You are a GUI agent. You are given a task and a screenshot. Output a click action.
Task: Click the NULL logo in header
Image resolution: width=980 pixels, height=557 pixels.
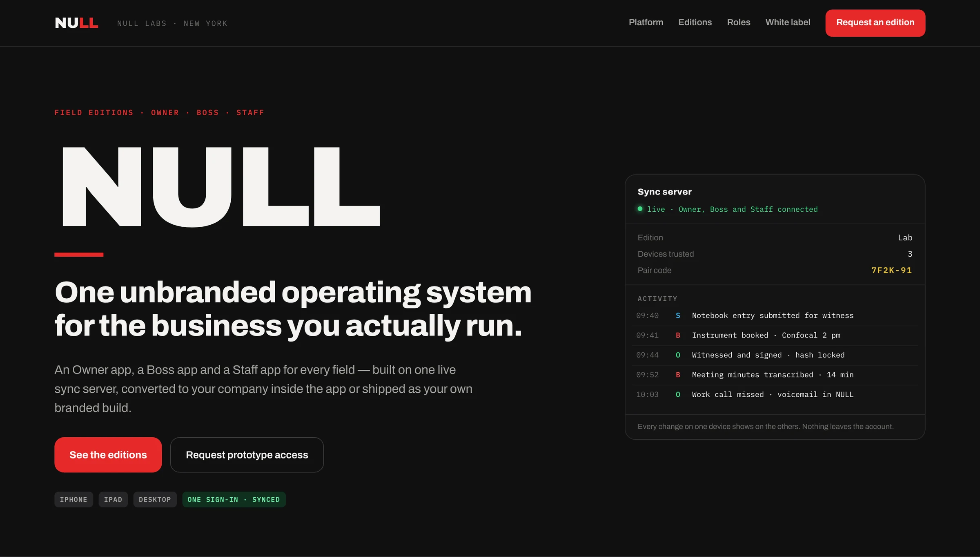tap(77, 23)
